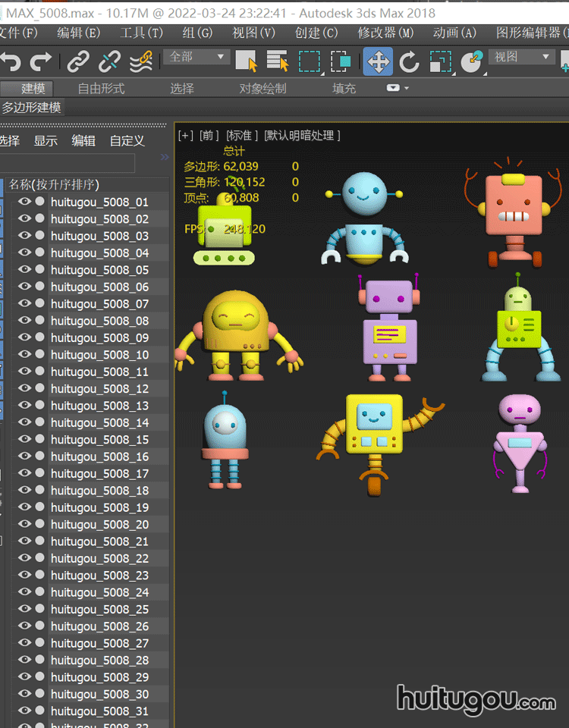Screen dimensions: 569x728
Task: Open the 全部 selection filter dropdown
Action: (x=196, y=57)
